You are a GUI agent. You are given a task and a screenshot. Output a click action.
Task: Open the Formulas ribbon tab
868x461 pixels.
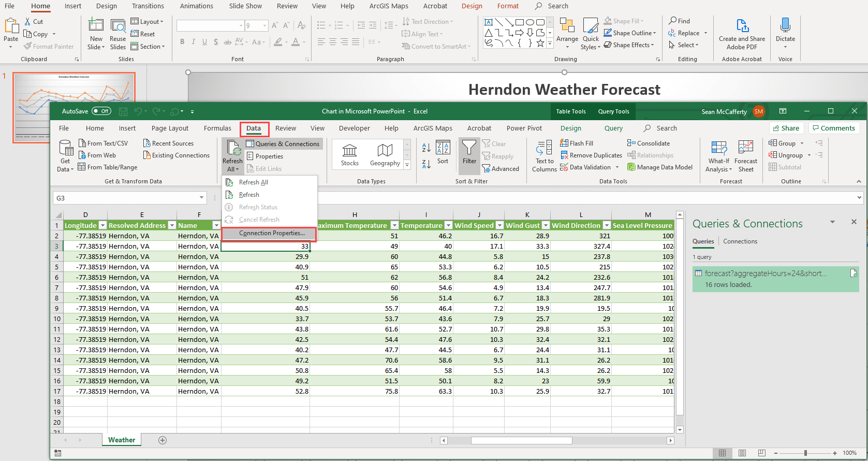click(217, 128)
